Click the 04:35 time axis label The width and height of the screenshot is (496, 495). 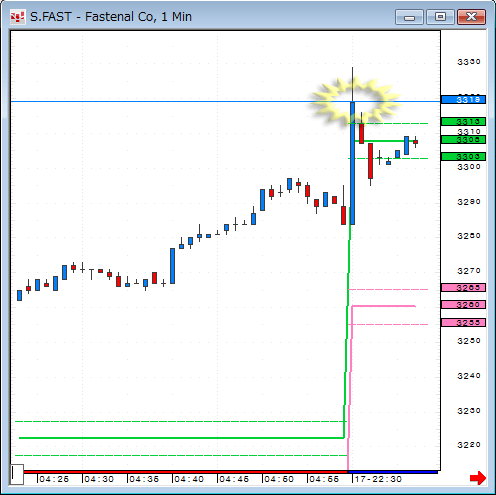pos(144,479)
